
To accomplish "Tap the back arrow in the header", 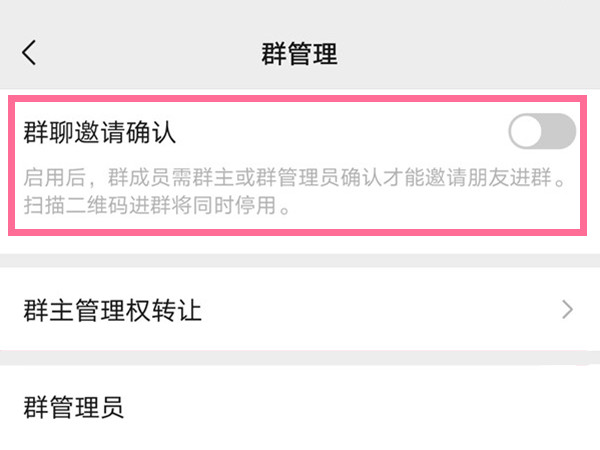I will point(29,52).
